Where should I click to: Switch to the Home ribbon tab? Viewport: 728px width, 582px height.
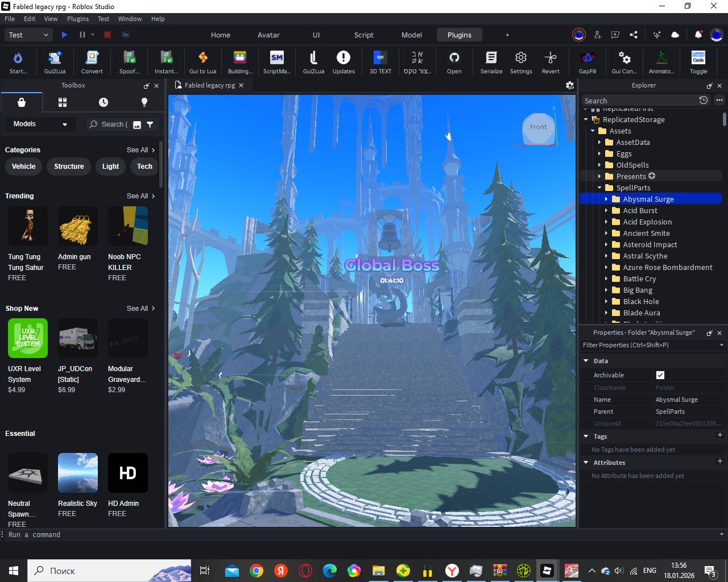221,35
